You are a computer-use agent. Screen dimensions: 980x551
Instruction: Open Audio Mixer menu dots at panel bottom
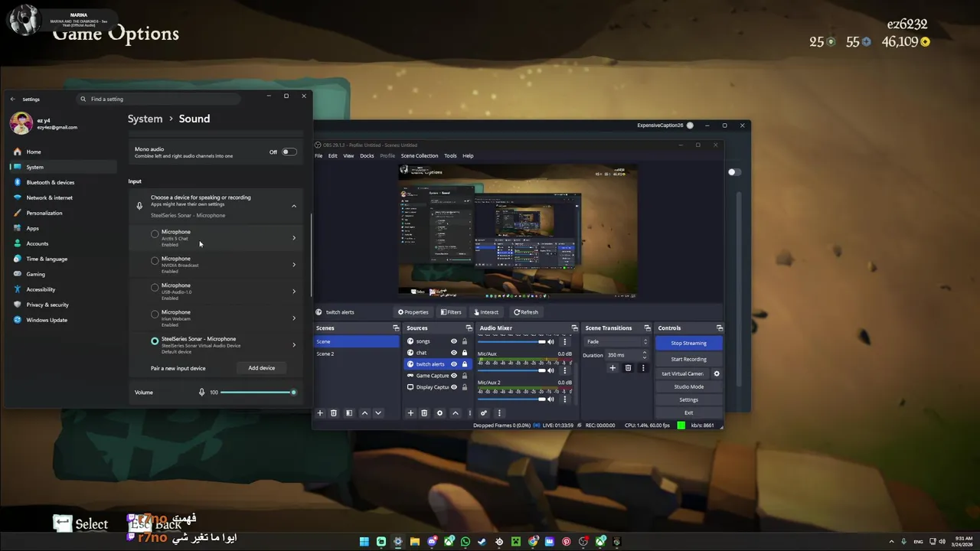(499, 413)
